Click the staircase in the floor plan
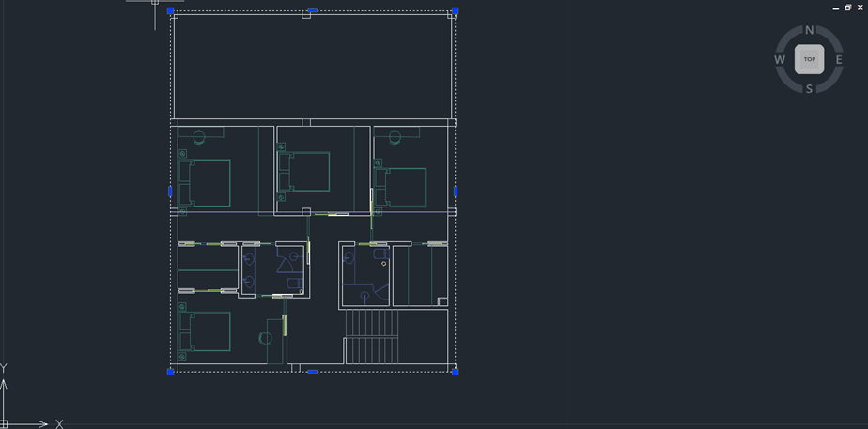The height and width of the screenshot is (429, 868). point(372,336)
